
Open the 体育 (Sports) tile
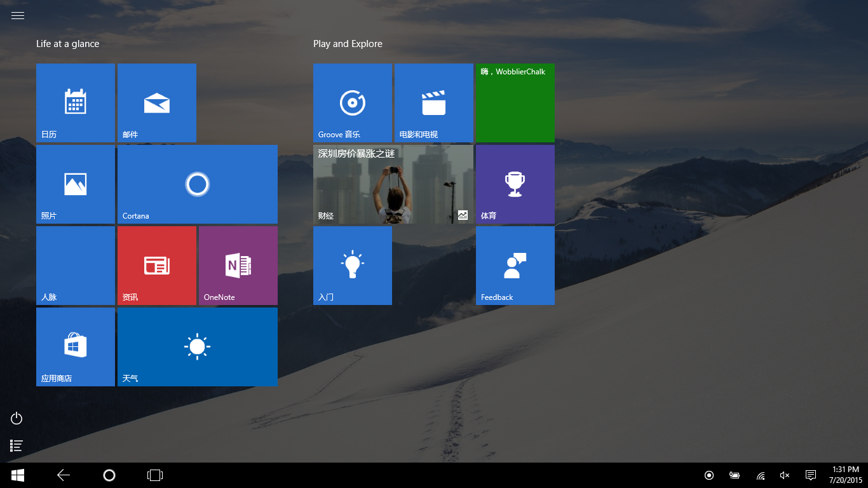pyautogui.click(x=515, y=184)
